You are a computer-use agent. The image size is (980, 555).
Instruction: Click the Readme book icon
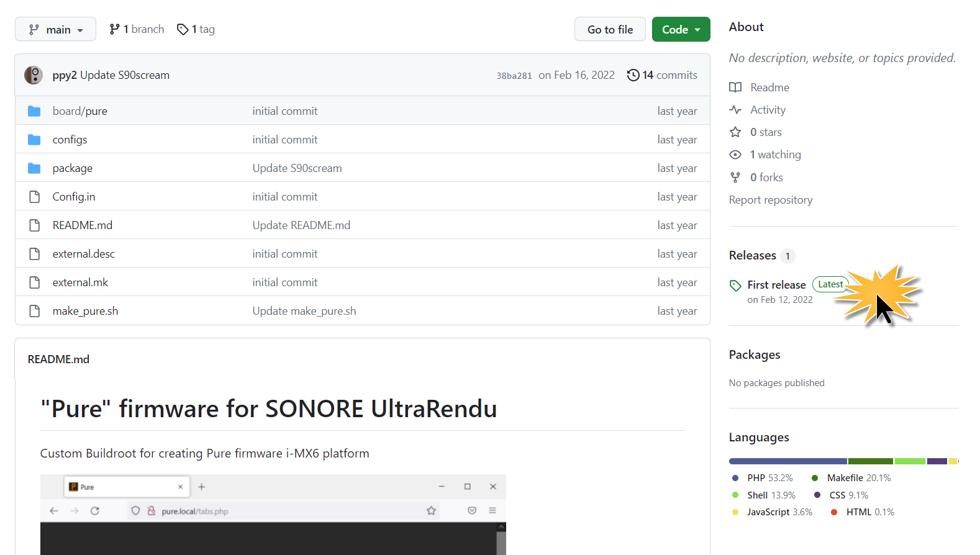(x=735, y=88)
